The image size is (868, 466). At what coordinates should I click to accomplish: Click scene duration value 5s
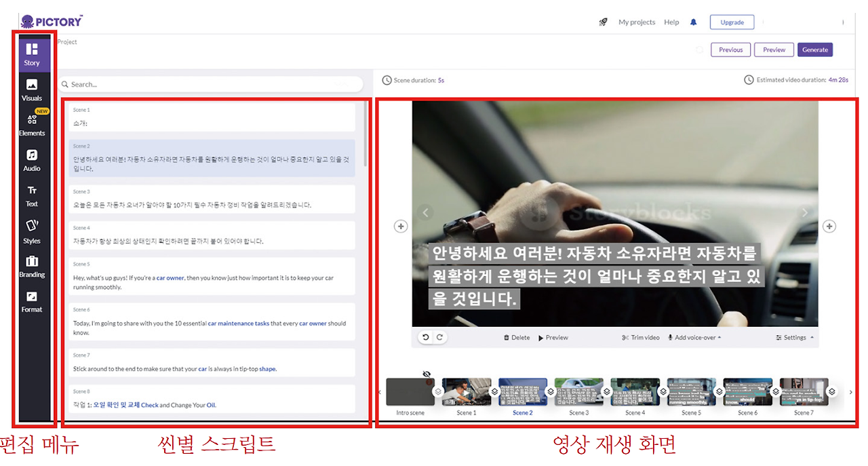tap(441, 80)
